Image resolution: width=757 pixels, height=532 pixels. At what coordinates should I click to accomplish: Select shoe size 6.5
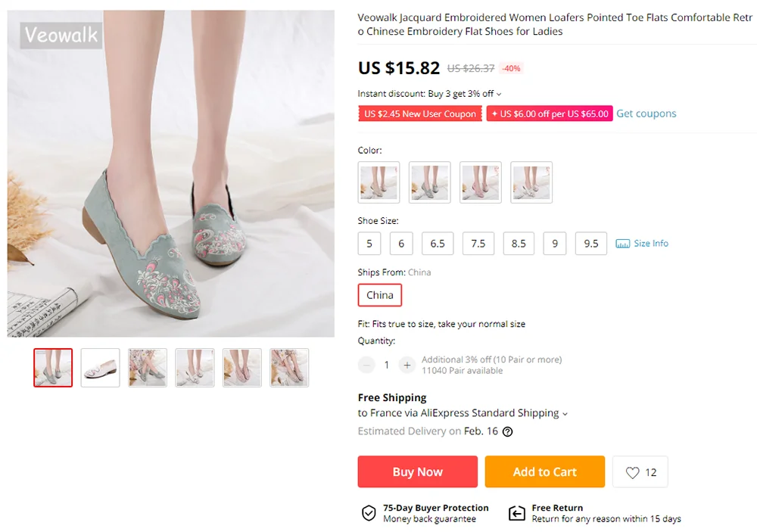point(438,244)
